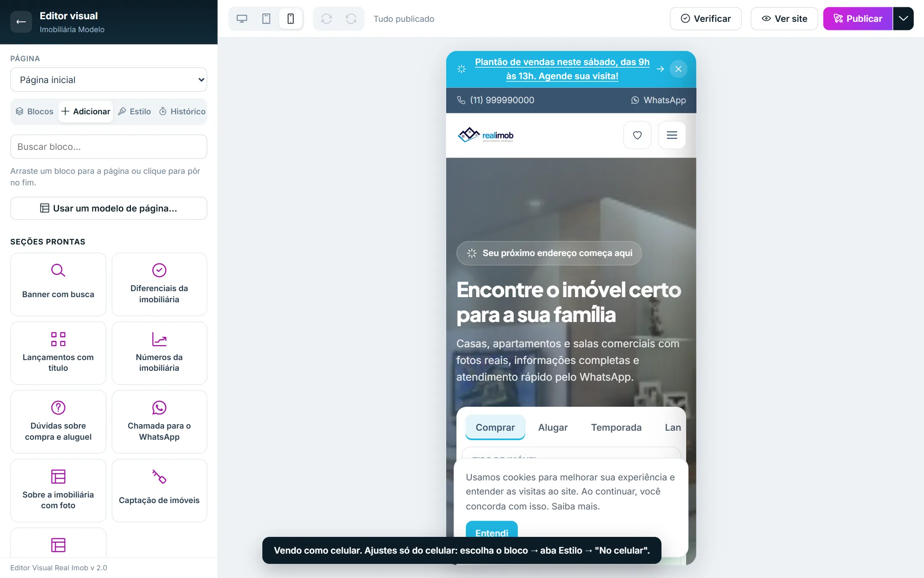Click the redo arrow icon
The image size is (924, 578).
(351, 19)
